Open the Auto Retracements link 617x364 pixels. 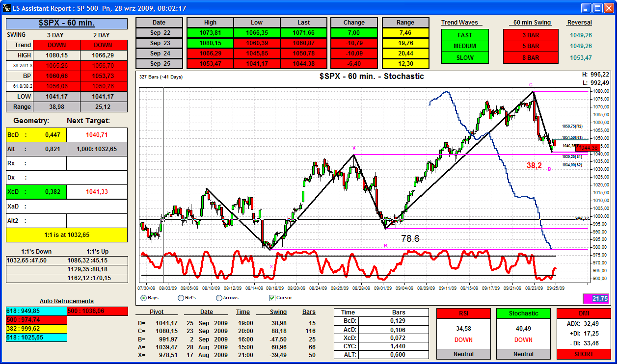pos(67,301)
